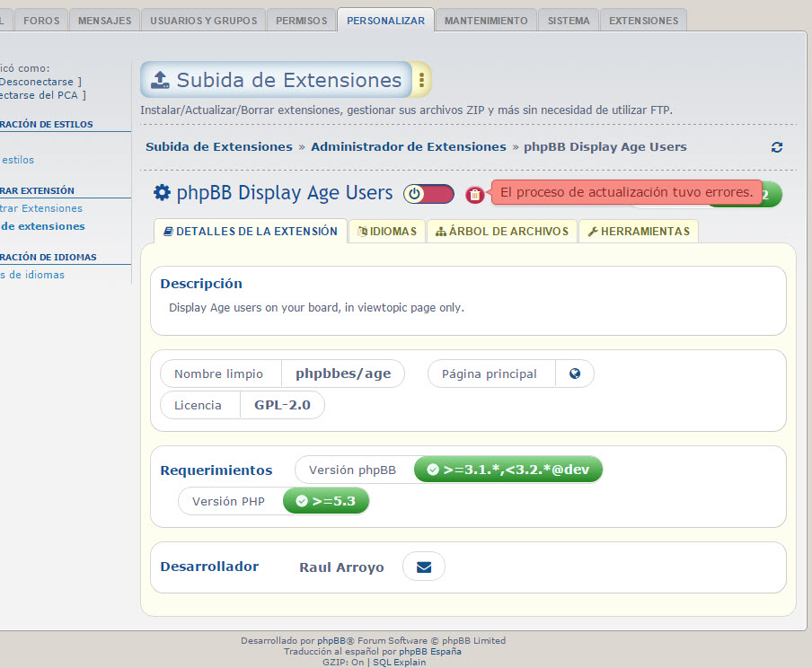This screenshot has height=668, width=812.
Task: Click Subida de Extensiones breadcrumb link
Action: [x=219, y=146]
